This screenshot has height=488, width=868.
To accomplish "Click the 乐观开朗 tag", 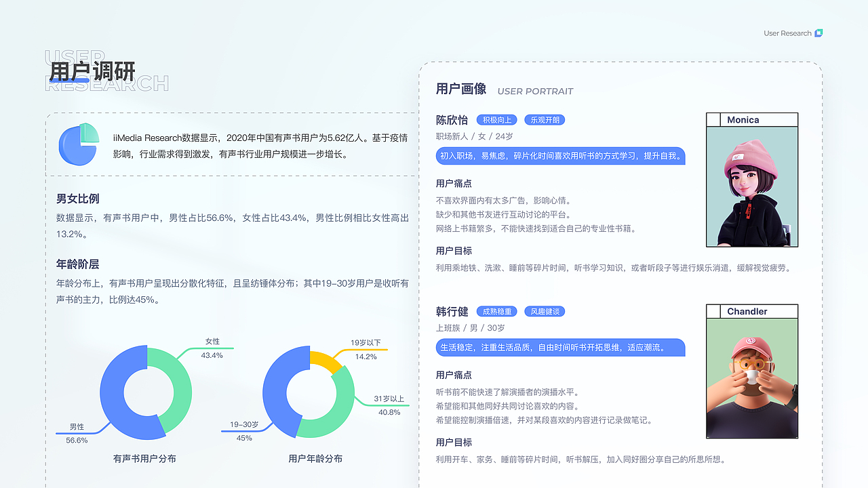I will (x=545, y=120).
